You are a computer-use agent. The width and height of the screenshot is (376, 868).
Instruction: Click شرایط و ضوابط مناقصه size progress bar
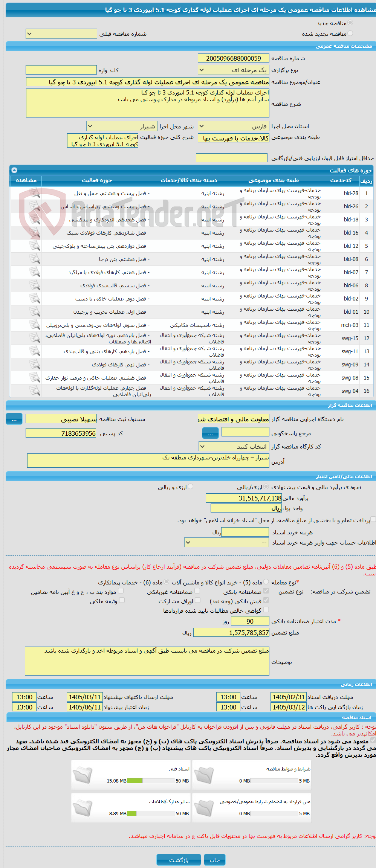[275, 781]
